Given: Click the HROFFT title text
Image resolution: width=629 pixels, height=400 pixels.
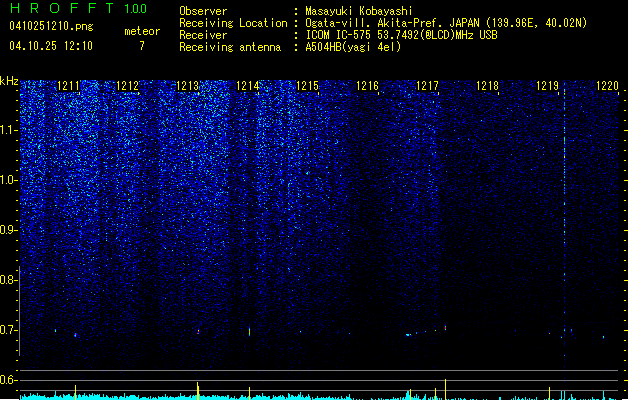Looking at the screenshot, I should (x=62, y=8).
